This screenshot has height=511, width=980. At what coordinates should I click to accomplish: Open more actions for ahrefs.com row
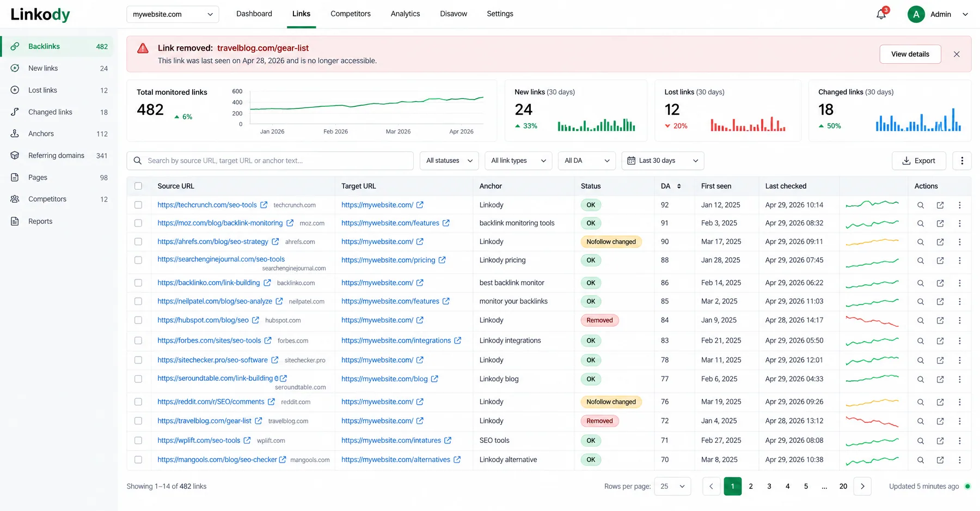tap(960, 242)
